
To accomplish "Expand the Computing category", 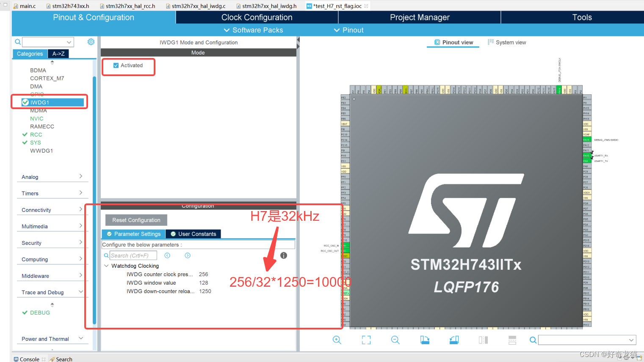I will point(53,259).
